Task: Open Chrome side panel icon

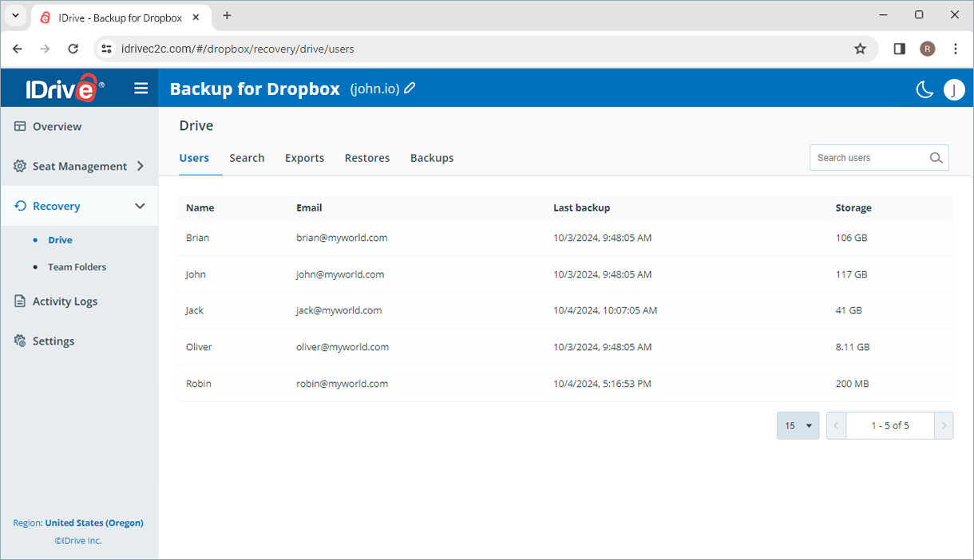Action: 899,49
